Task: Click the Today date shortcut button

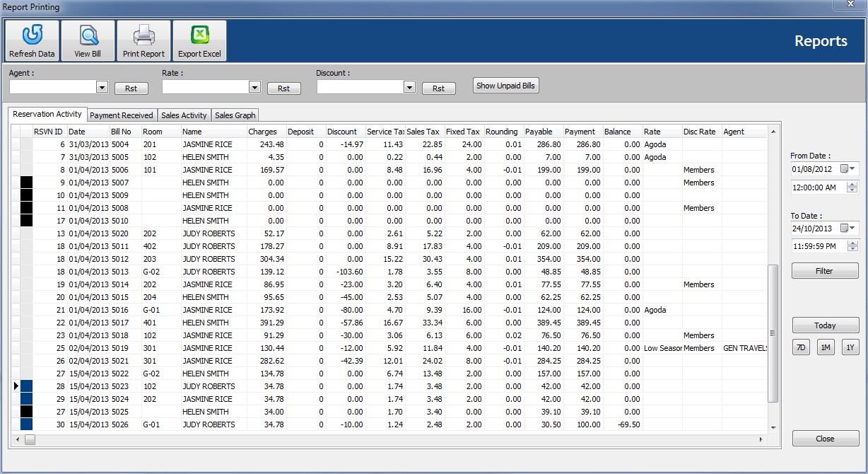Action: point(825,325)
